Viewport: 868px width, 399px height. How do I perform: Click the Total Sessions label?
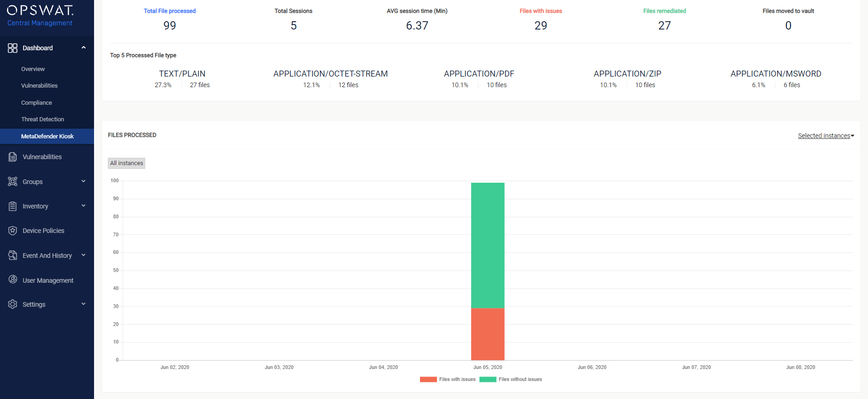294,11
